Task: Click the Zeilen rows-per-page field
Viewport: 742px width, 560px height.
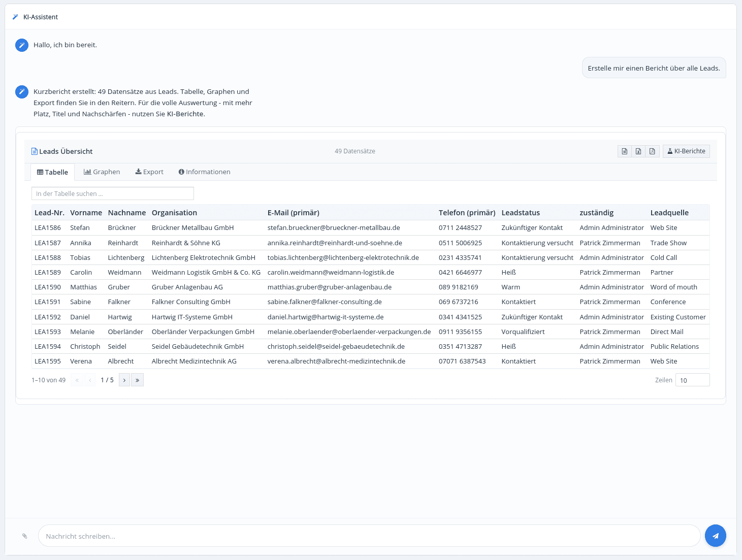Action: coord(693,380)
